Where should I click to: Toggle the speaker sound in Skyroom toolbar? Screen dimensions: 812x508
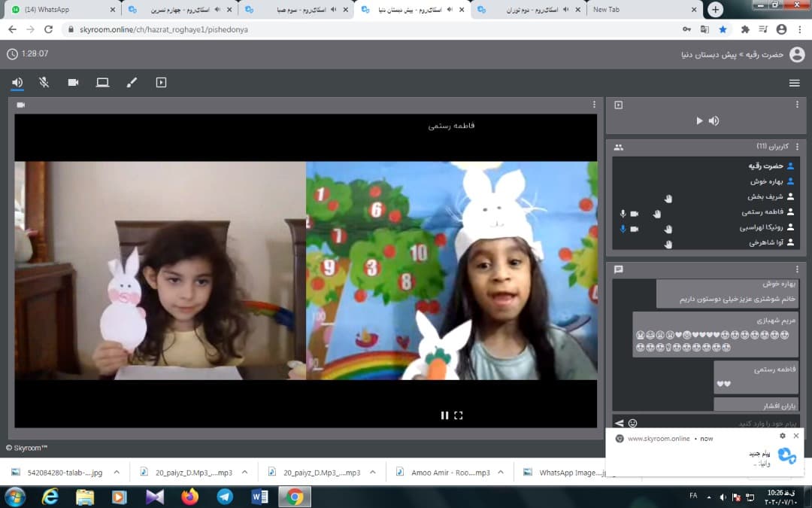[x=17, y=83]
